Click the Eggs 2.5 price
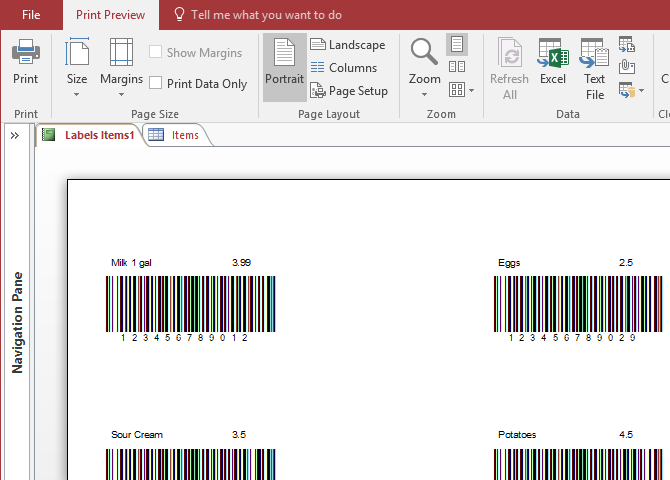The height and width of the screenshot is (480, 670). 626,262
